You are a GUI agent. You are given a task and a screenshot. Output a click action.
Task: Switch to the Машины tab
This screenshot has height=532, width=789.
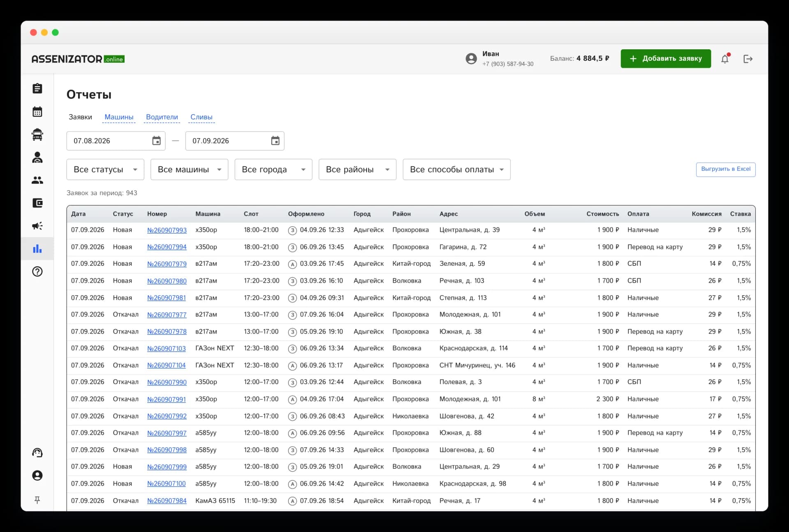point(119,117)
